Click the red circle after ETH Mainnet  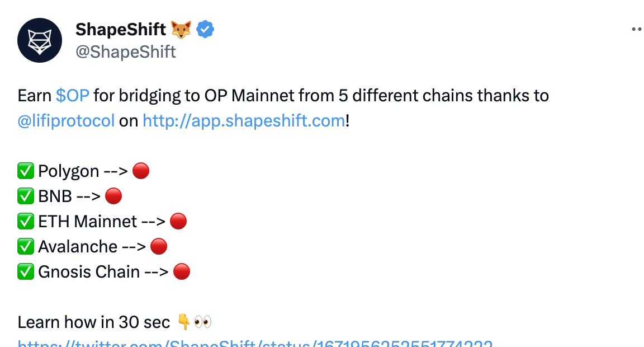[178, 222]
